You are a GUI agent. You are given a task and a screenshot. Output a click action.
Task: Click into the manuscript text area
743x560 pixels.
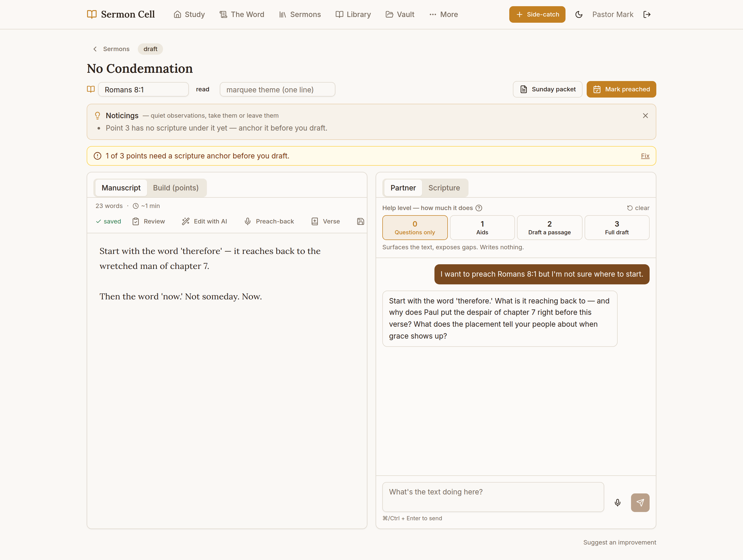227,380
